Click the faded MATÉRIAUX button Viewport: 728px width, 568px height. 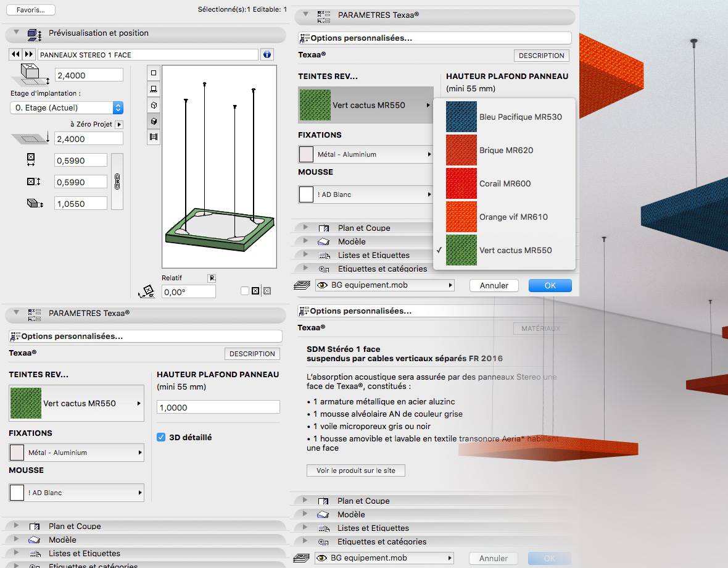tap(541, 328)
